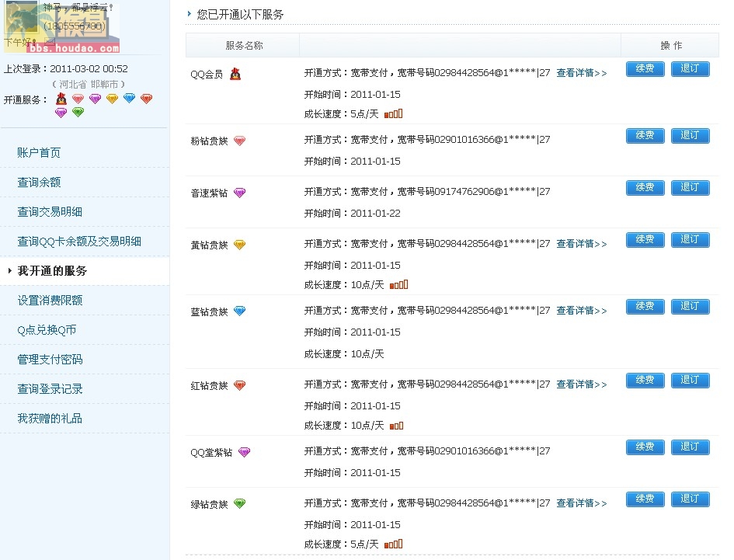The image size is (734, 560).
Task: Open 查询交易明细 in the sidebar
Action: [50, 211]
